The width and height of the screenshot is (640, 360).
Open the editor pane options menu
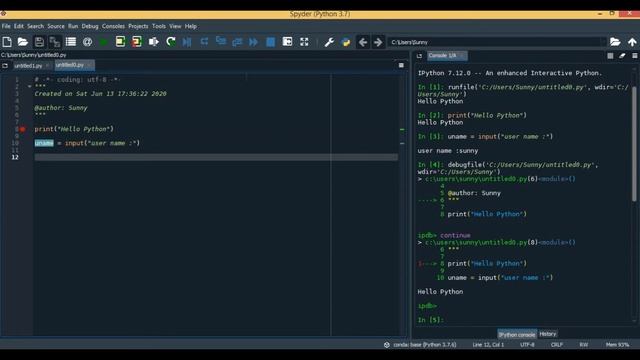coord(401,65)
